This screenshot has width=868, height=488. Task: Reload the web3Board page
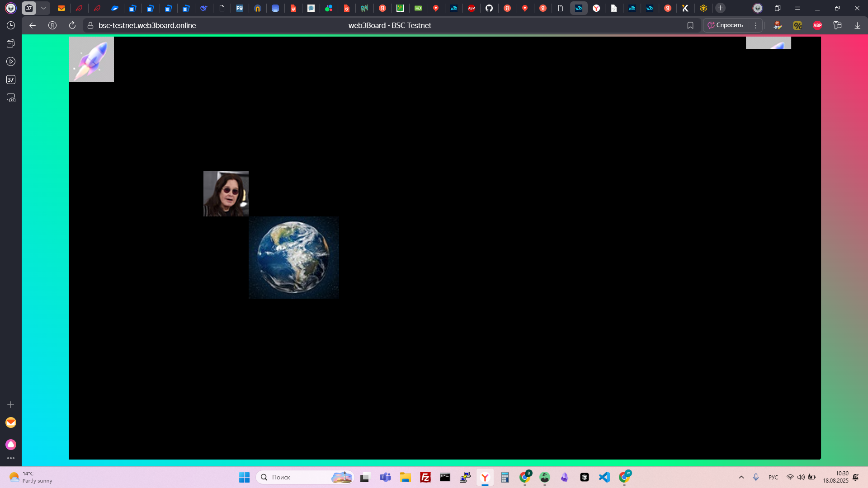click(x=72, y=26)
